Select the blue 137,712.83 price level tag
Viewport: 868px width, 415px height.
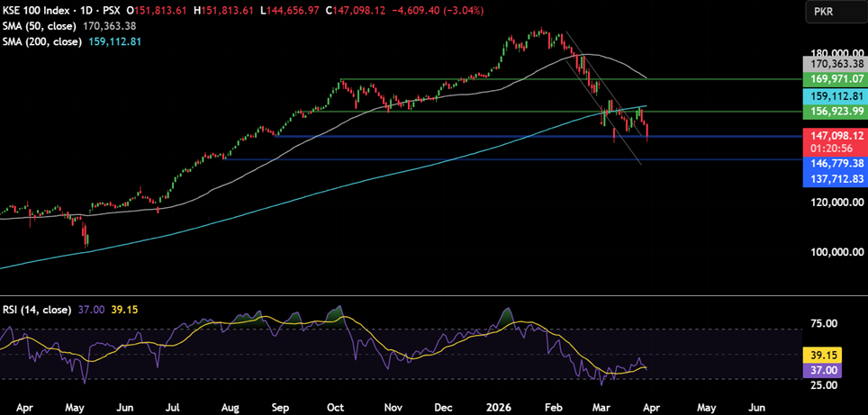[835, 179]
